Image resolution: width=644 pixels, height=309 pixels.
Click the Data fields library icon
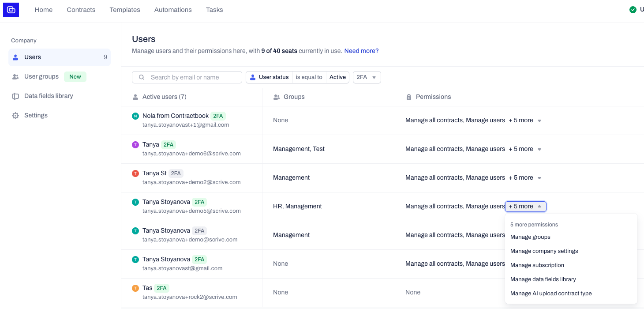(15, 96)
